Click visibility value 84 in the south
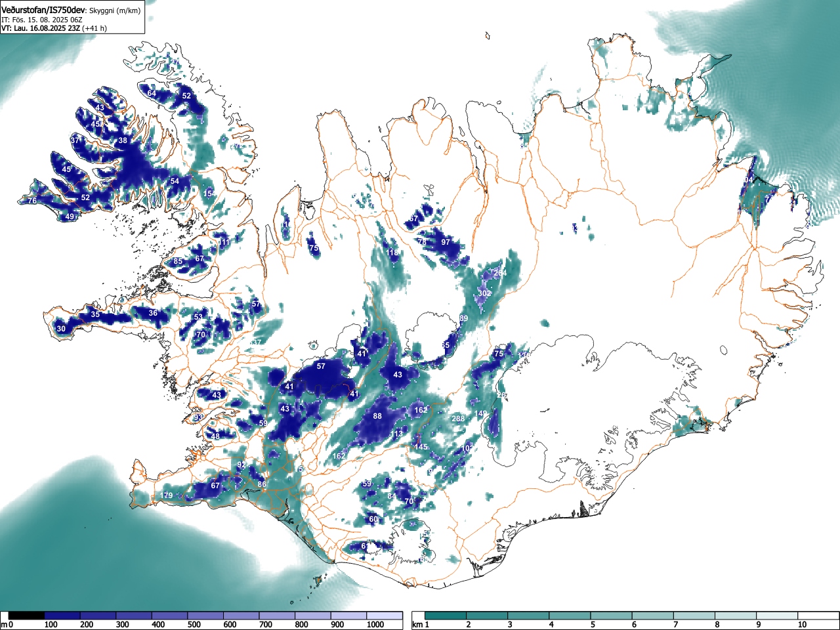840x630 pixels. click(392, 496)
